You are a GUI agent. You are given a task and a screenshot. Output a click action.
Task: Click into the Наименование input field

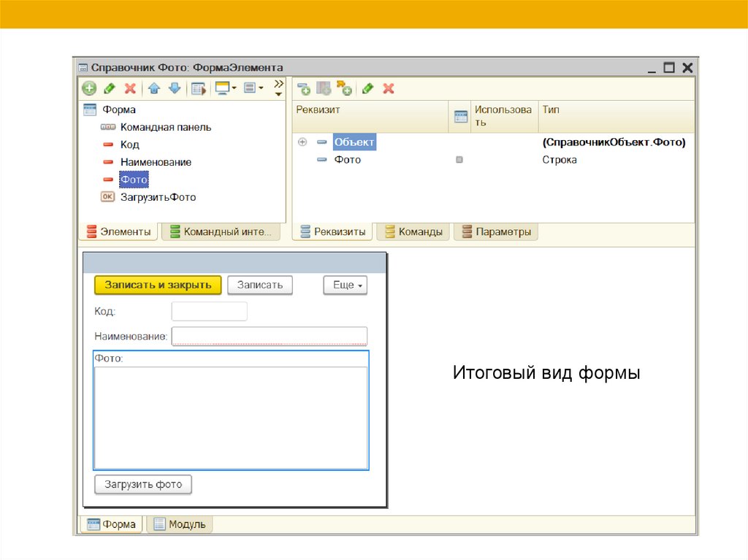pyautogui.click(x=269, y=337)
